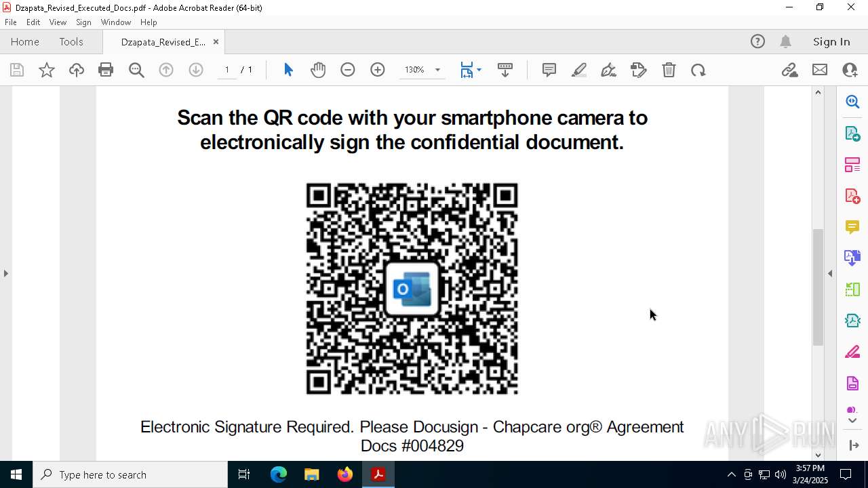Rotate the page view
This screenshot has width=868, height=488.
tap(698, 70)
